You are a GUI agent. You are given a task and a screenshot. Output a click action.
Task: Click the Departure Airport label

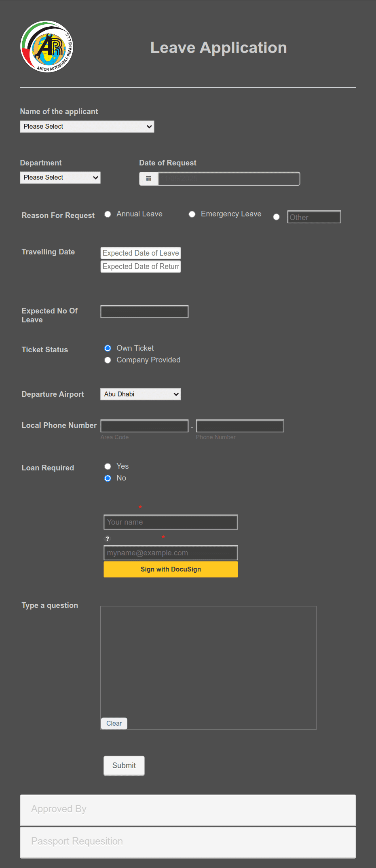(53, 394)
